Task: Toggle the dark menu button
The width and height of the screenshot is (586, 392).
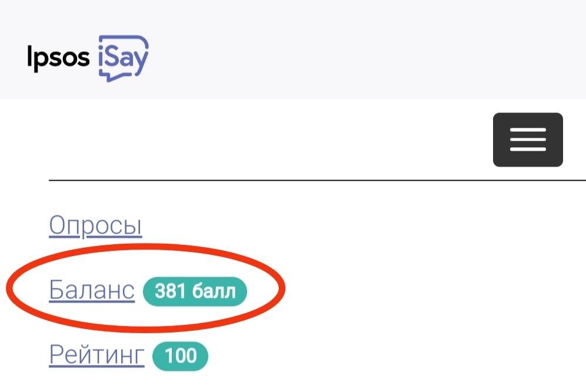Action: click(528, 139)
